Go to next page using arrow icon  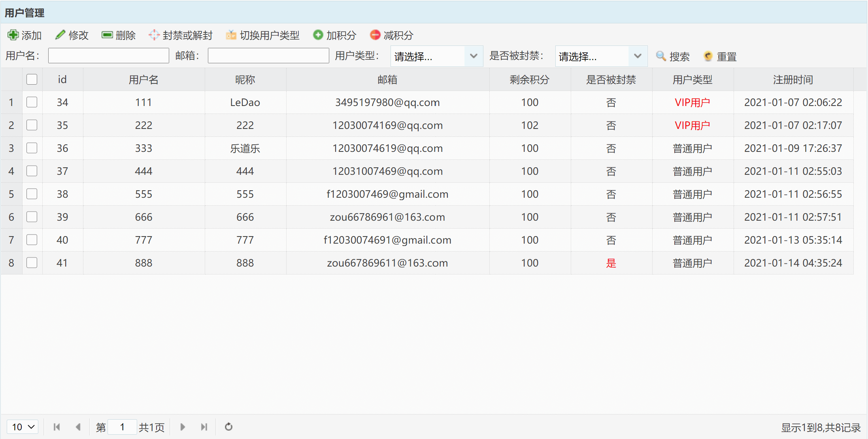183,427
